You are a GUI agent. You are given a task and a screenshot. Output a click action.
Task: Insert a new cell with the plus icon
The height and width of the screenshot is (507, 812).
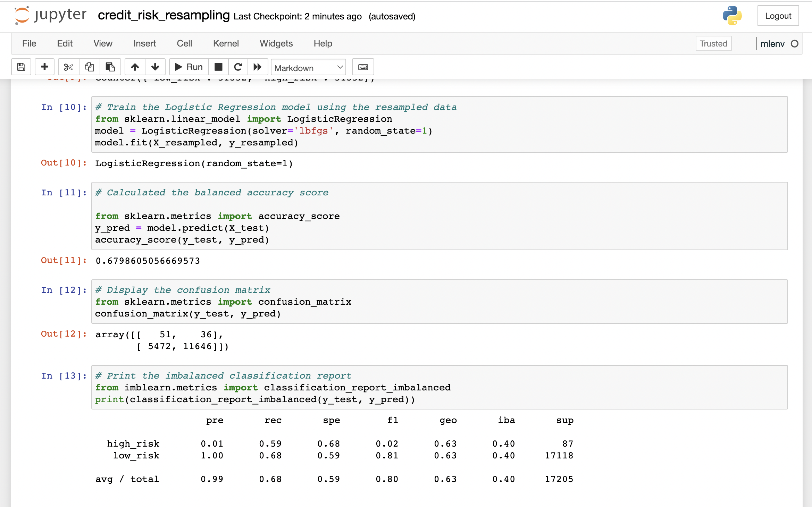point(44,67)
